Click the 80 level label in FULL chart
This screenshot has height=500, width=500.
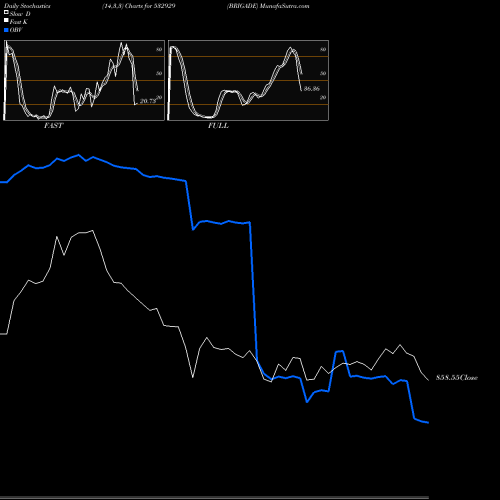click(323, 49)
